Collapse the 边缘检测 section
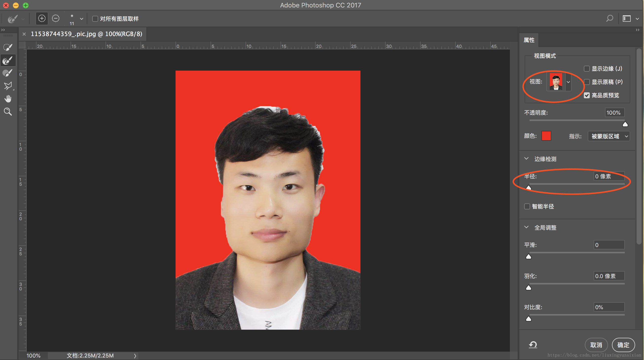 pos(526,159)
